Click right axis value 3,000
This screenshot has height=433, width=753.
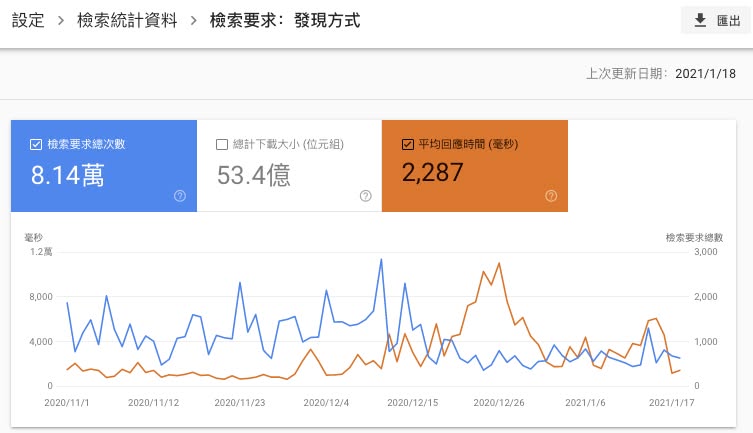click(x=705, y=252)
